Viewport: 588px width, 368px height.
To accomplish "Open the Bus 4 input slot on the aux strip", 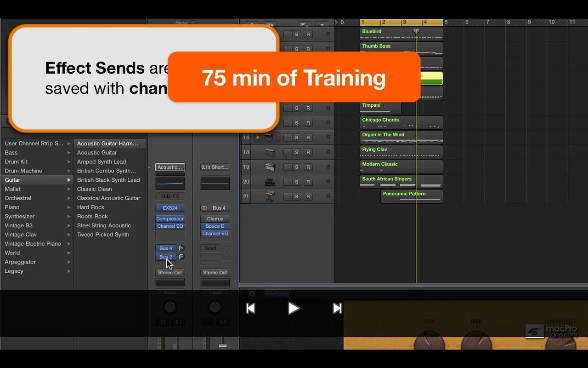I will (x=219, y=208).
